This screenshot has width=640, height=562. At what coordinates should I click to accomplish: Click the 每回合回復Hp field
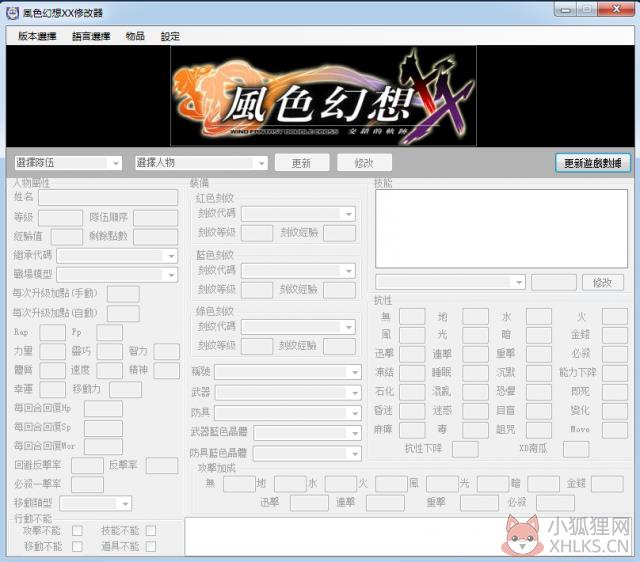103,409
